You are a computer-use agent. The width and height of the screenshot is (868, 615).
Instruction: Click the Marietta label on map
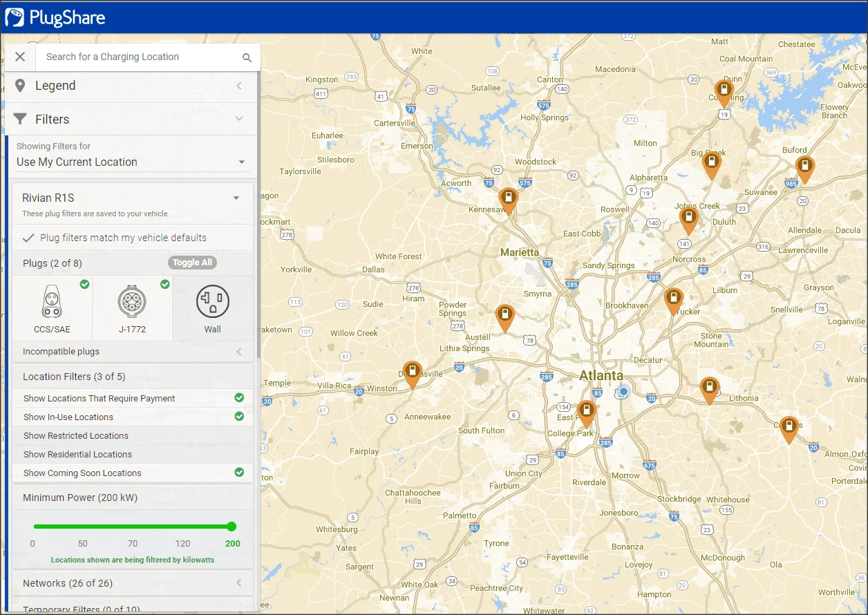pos(520,252)
